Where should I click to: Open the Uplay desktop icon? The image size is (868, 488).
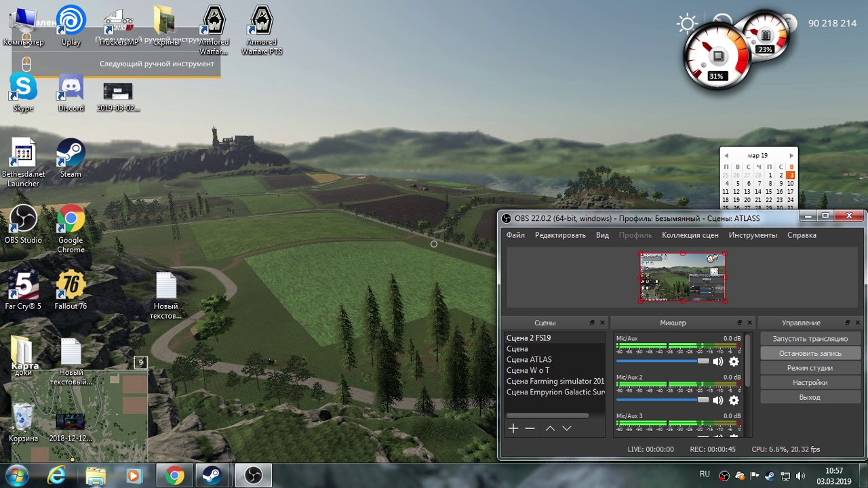tap(71, 26)
